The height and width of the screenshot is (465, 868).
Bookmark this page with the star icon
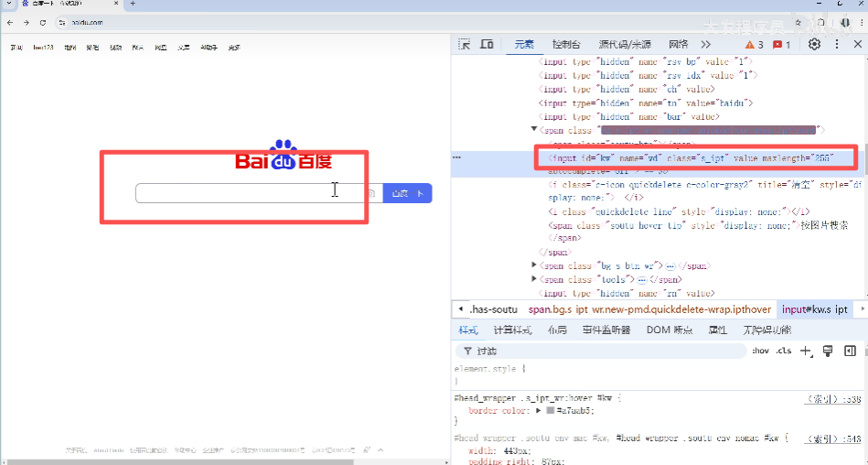pos(798,23)
